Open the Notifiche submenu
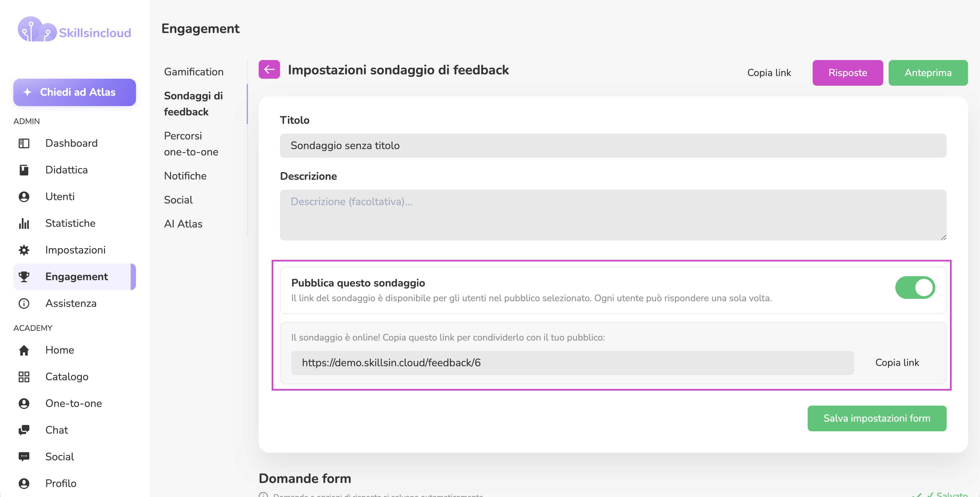The height and width of the screenshot is (497, 980). tap(185, 176)
